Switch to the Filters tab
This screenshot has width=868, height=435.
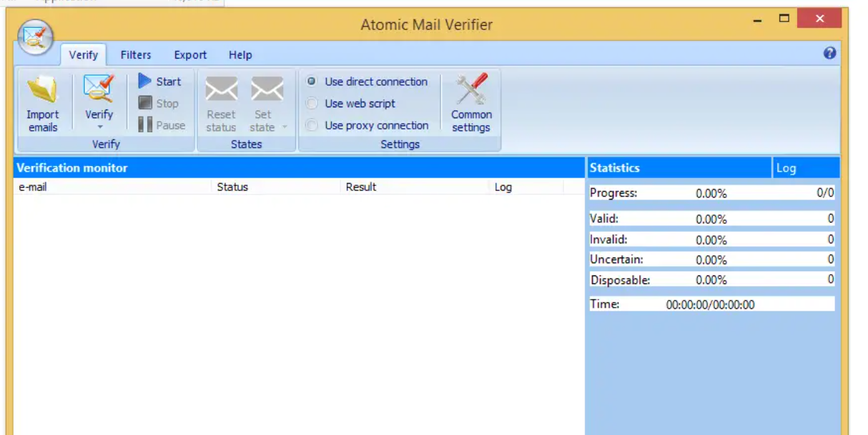click(135, 54)
